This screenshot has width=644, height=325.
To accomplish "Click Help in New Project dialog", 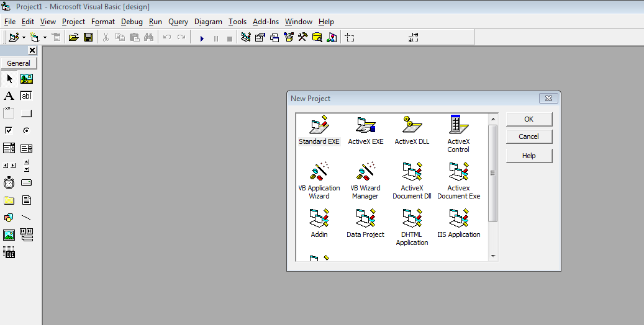I will click(529, 156).
